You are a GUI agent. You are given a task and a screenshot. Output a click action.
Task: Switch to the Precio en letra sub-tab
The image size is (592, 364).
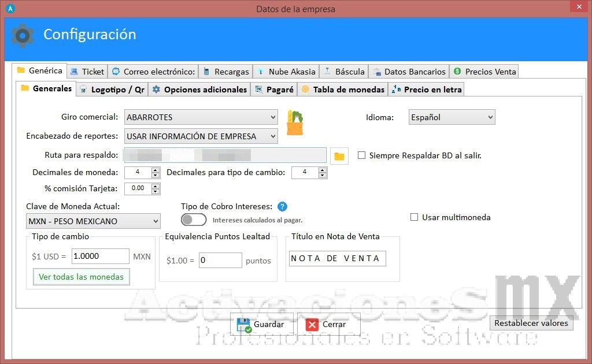pos(426,90)
